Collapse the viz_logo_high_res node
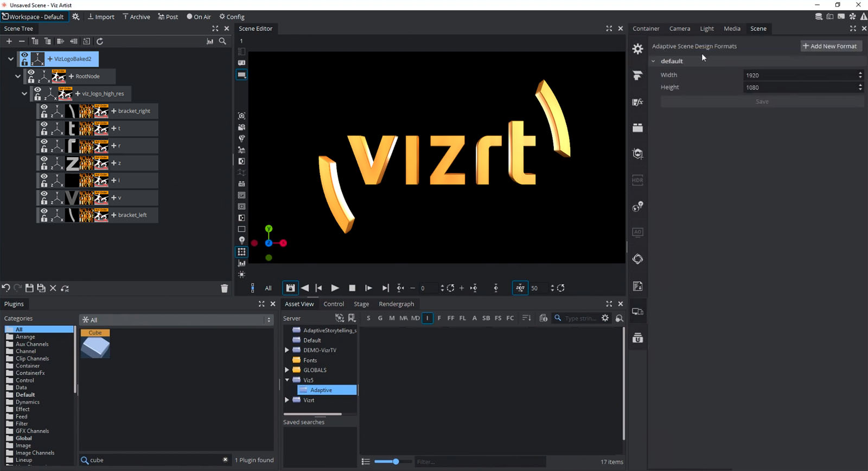This screenshot has width=868, height=471. pyautogui.click(x=24, y=93)
